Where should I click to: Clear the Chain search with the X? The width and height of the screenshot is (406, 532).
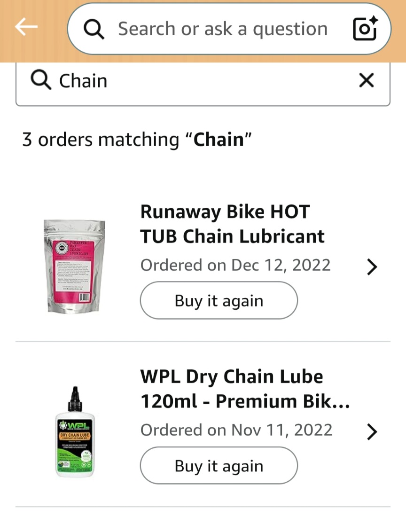point(366,81)
